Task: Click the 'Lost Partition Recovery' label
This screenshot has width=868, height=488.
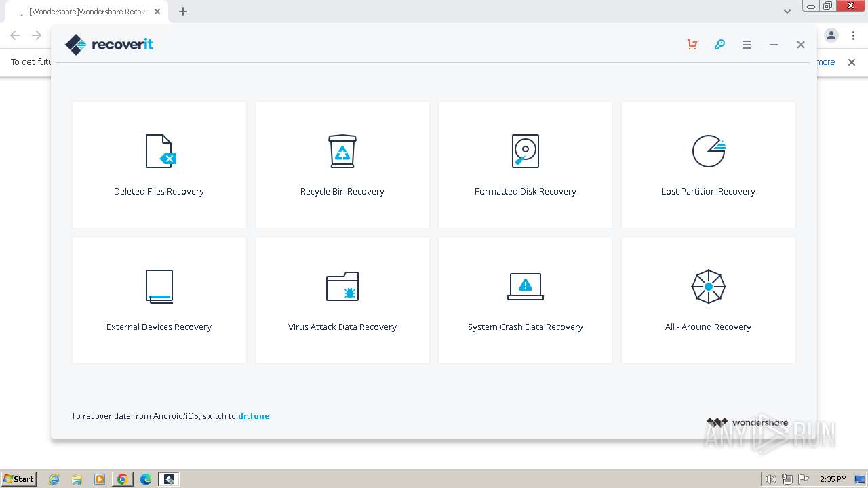Action: coord(709,192)
